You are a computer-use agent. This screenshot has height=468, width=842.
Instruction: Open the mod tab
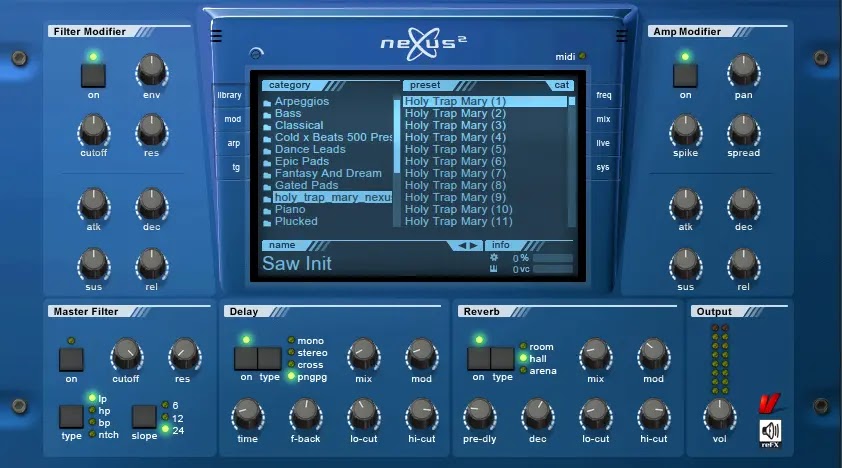(x=232, y=119)
